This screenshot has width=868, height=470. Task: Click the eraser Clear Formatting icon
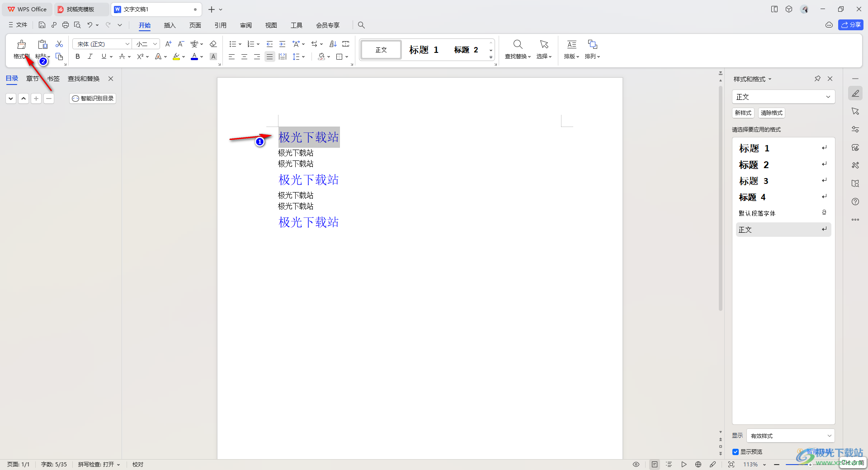(213, 44)
